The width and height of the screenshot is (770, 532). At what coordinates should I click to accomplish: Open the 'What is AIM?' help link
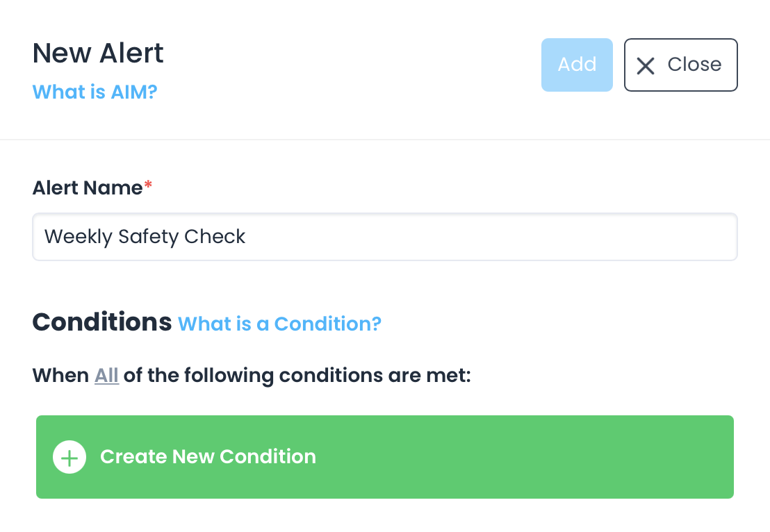tap(95, 92)
